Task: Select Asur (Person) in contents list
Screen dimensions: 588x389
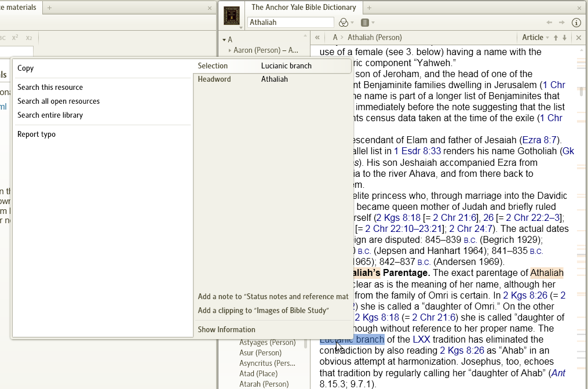Action: (x=260, y=352)
